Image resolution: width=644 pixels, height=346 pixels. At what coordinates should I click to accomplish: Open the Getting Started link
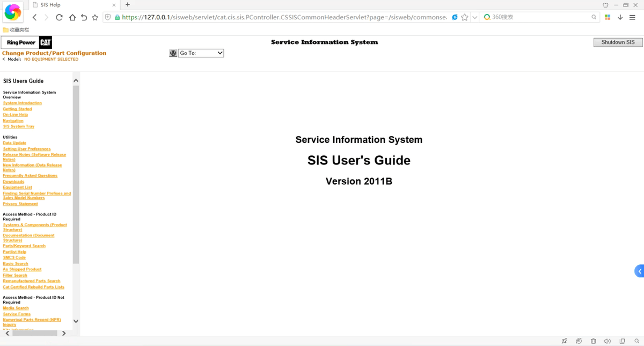[17, 109]
